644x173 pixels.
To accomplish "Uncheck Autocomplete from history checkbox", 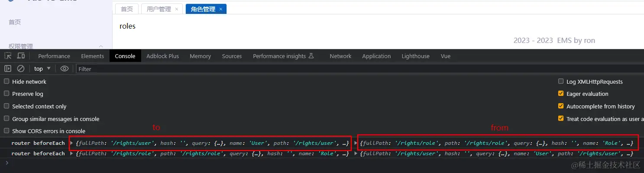I will tap(561, 106).
